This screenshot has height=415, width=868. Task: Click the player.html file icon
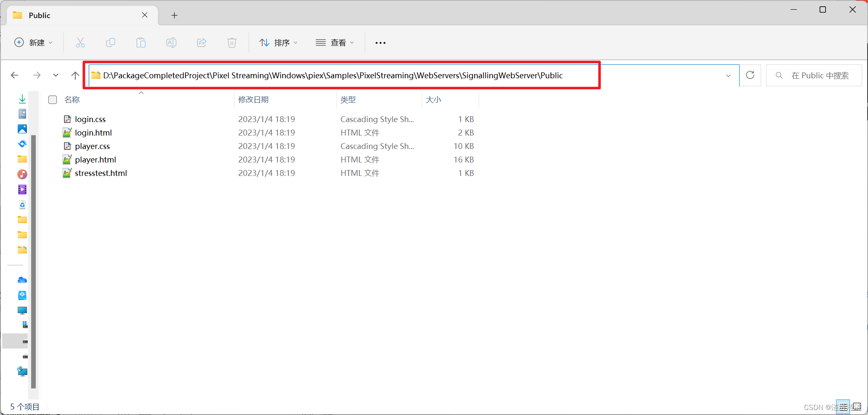click(x=67, y=160)
